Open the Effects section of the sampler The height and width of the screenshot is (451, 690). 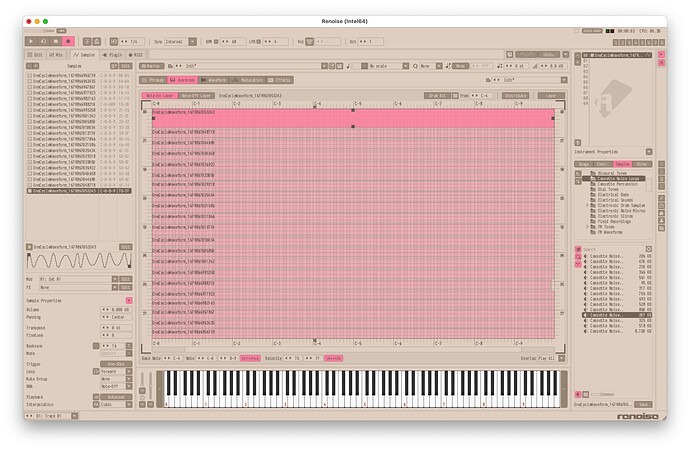[x=279, y=80]
